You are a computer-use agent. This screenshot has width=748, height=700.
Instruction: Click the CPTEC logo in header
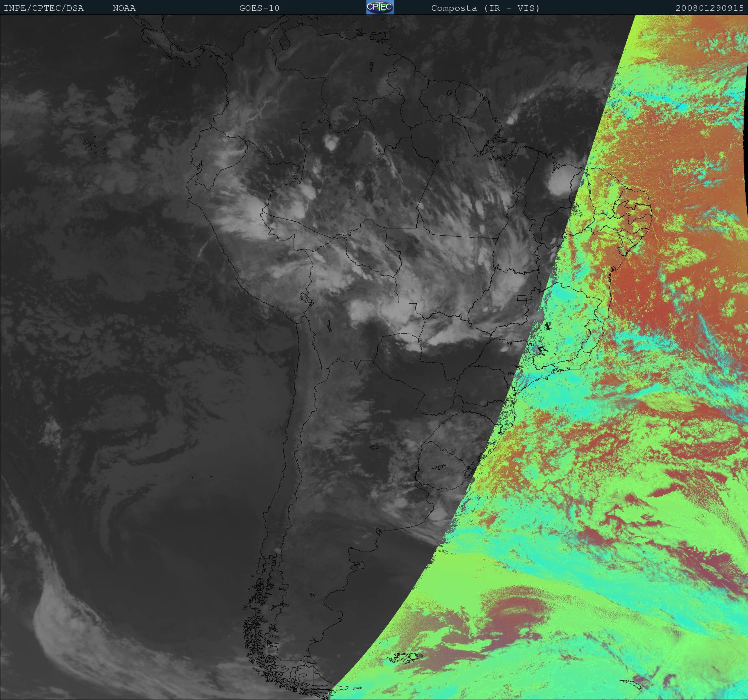[380, 7]
